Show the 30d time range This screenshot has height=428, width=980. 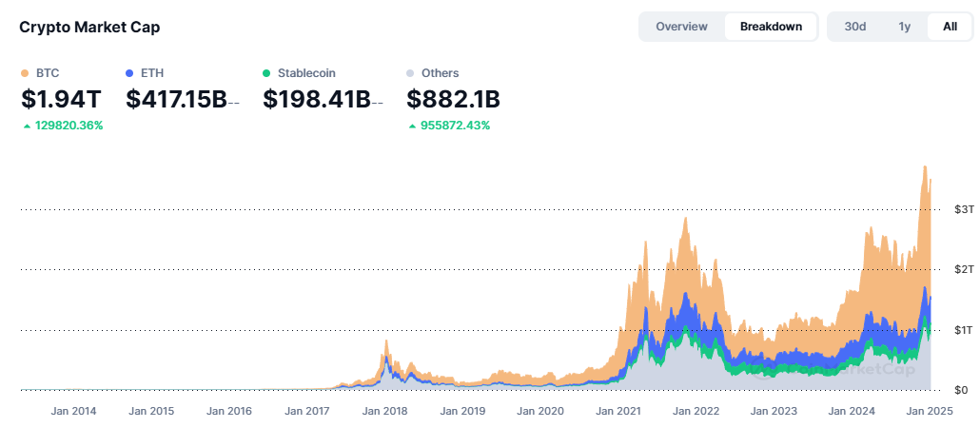click(855, 27)
